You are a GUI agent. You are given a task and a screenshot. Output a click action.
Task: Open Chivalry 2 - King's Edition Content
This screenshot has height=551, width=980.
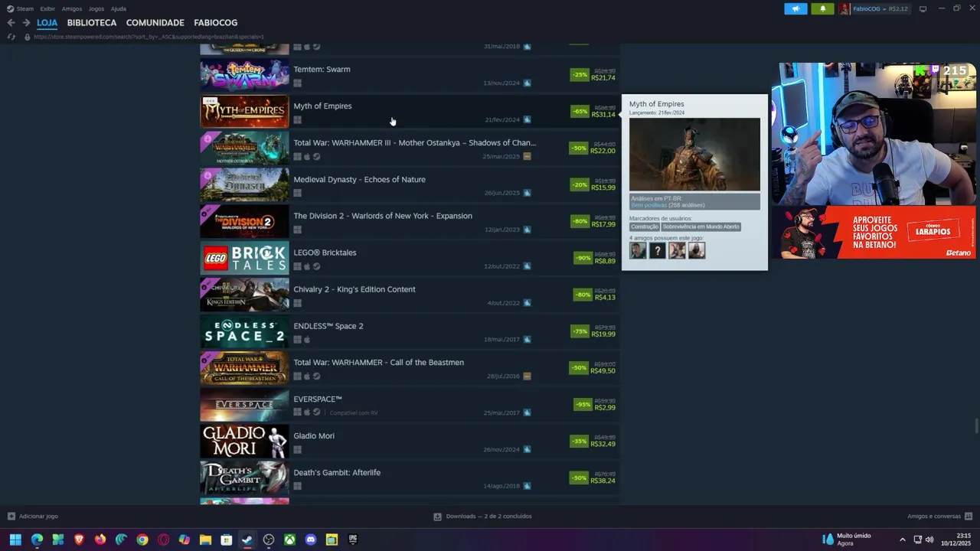tap(410, 295)
